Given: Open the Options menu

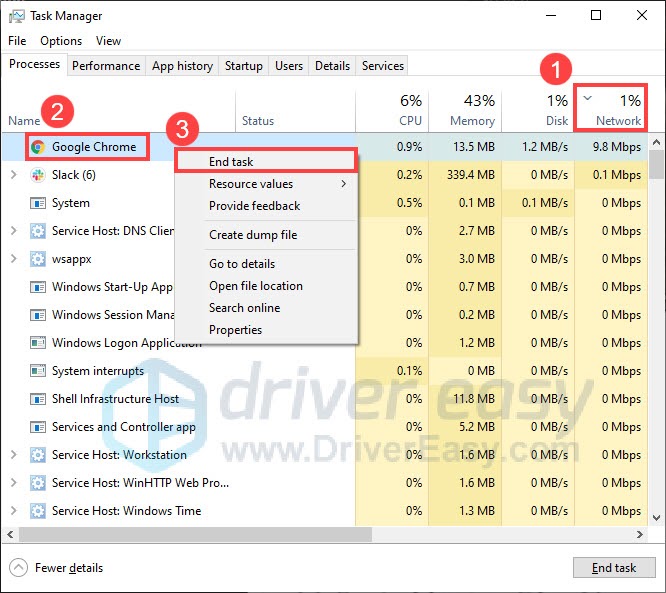Looking at the screenshot, I should [61, 41].
